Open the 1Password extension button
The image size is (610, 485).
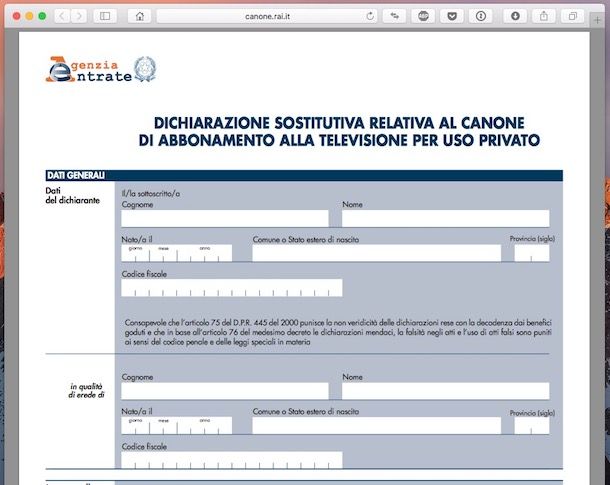point(481,16)
